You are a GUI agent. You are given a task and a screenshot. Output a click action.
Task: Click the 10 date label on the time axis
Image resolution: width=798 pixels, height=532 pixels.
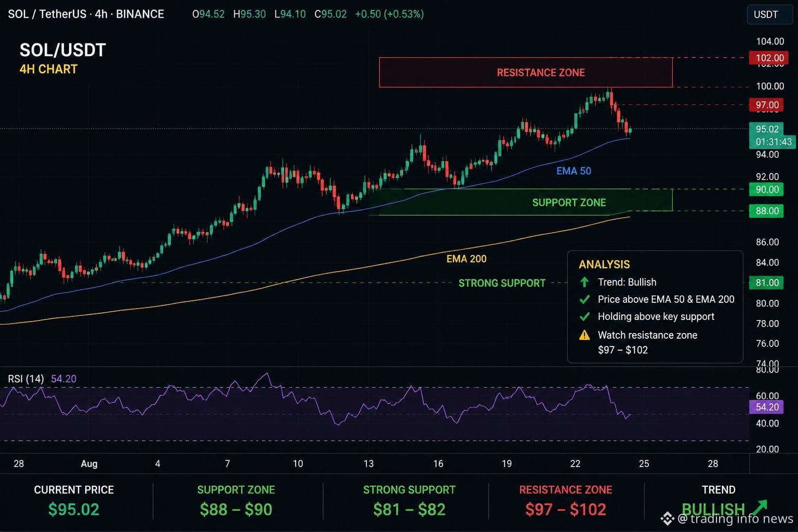298,463
